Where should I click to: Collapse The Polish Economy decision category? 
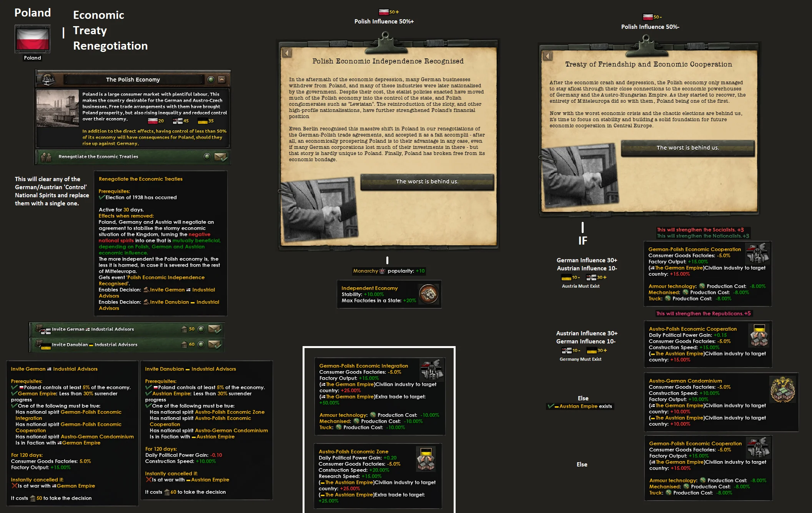(x=222, y=80)
